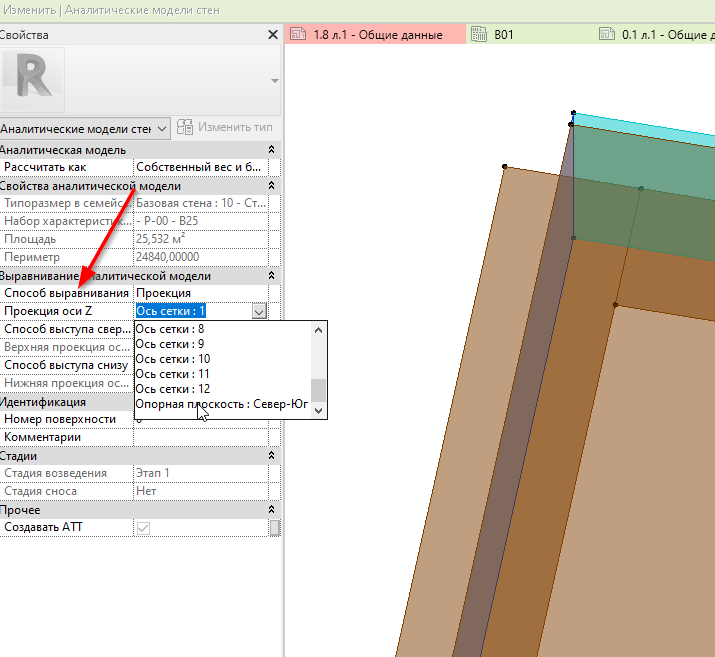Collapse the Свойства аналитической модели section
The width and height of the screenshot is (715, 657).
(x=272, y=186)
